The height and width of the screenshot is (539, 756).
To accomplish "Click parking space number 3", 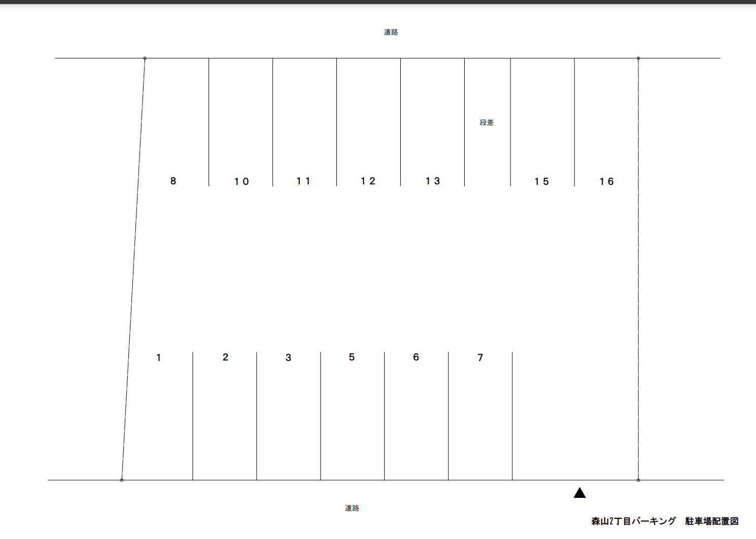I will 288,358.
